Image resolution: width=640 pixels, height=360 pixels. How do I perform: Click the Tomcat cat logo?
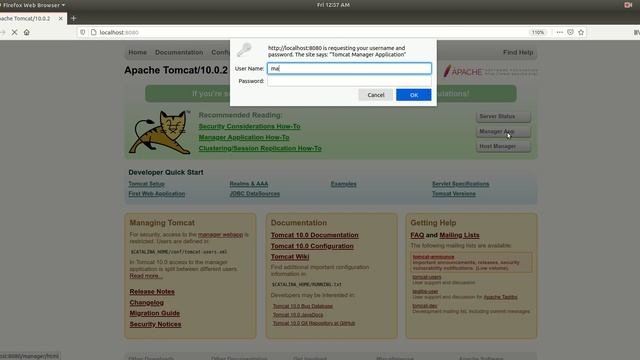point(160,132)
